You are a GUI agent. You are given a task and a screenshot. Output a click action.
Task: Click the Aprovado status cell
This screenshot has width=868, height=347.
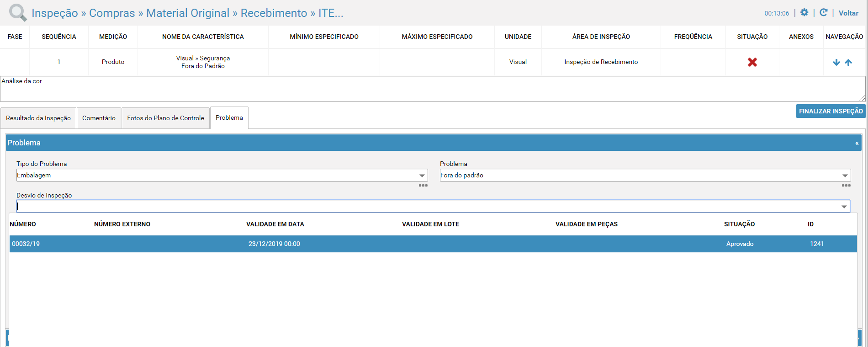740,244
